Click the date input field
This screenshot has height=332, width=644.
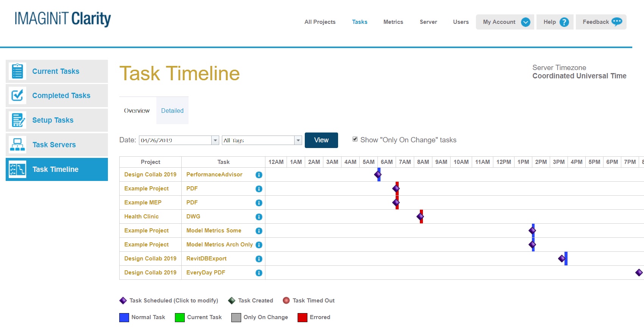coord(175,140)
